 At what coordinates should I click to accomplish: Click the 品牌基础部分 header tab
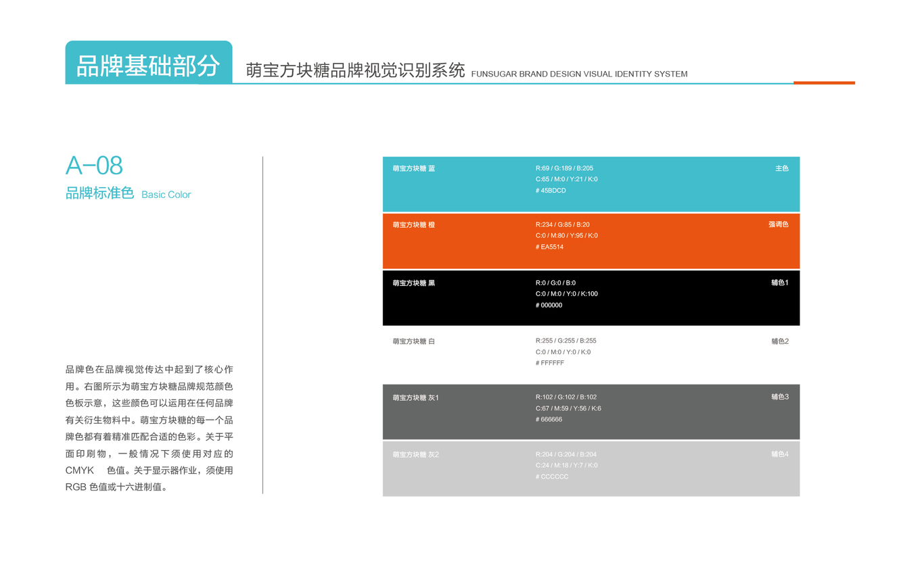point(149,63)
